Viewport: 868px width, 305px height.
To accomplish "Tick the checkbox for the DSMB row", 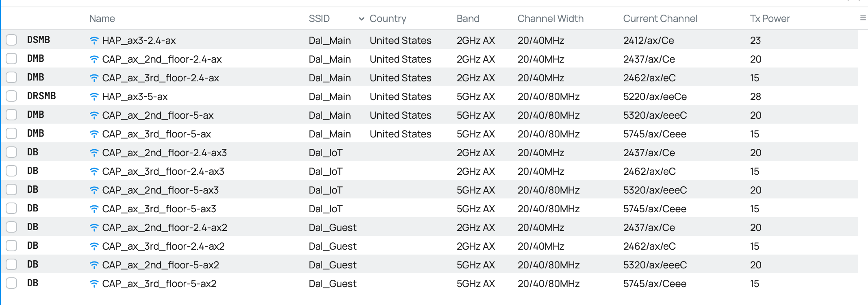I will [x=11, y=40].
